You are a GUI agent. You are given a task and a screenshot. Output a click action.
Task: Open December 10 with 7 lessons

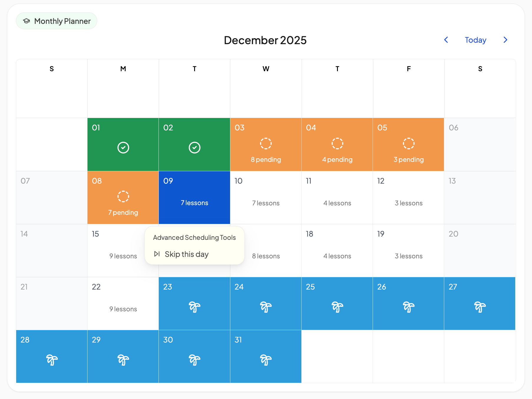click(x=266, y=197)
